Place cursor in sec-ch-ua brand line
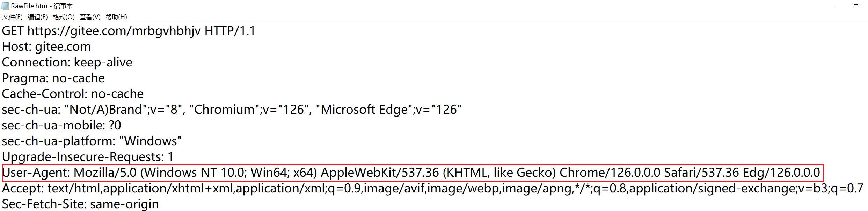The height and width of the screenshot is (211, 868). pos(232,110)
